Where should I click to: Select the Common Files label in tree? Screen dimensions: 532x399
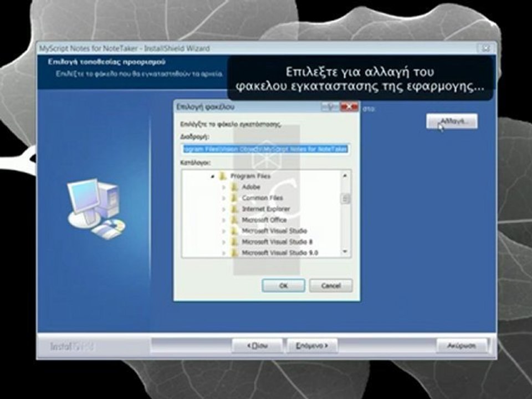(x=262, y=198)
